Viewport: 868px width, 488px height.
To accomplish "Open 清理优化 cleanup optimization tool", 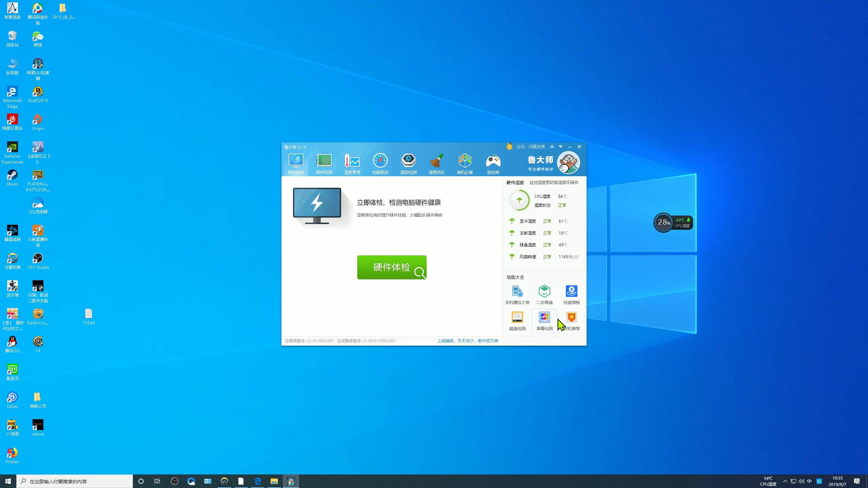I will tap(437, 163).
